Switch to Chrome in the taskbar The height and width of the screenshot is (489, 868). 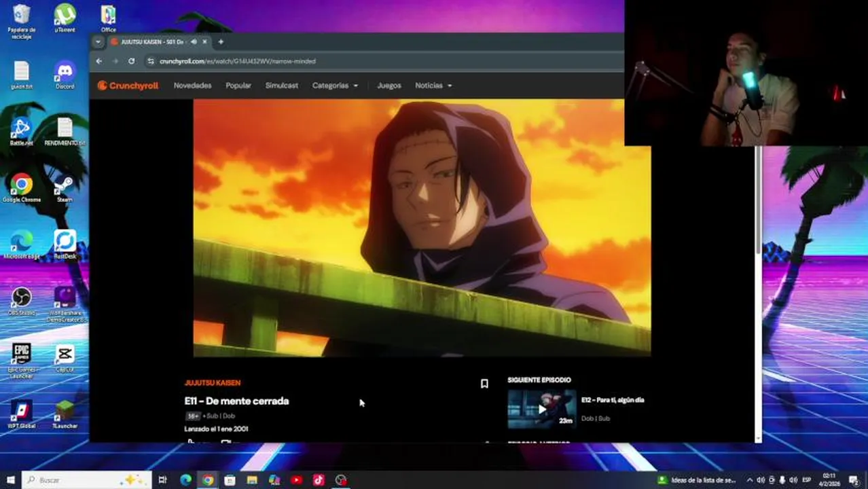208,480
